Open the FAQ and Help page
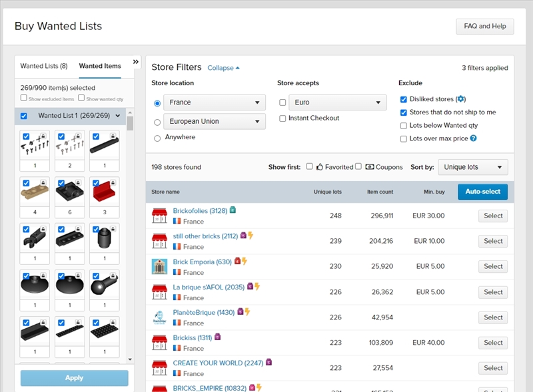The height and width of the screenshot is (392, 533). click(484, 27)
